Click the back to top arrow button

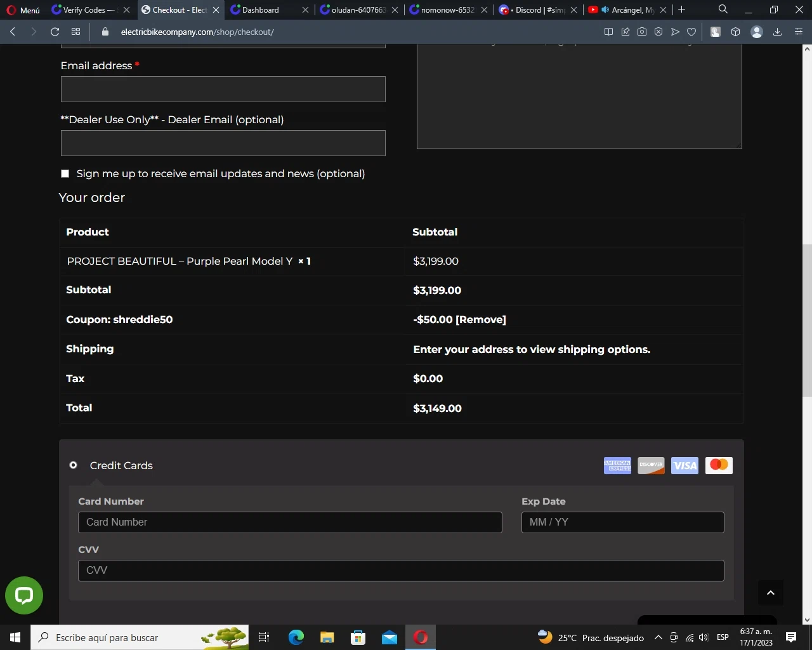(771, 593)
